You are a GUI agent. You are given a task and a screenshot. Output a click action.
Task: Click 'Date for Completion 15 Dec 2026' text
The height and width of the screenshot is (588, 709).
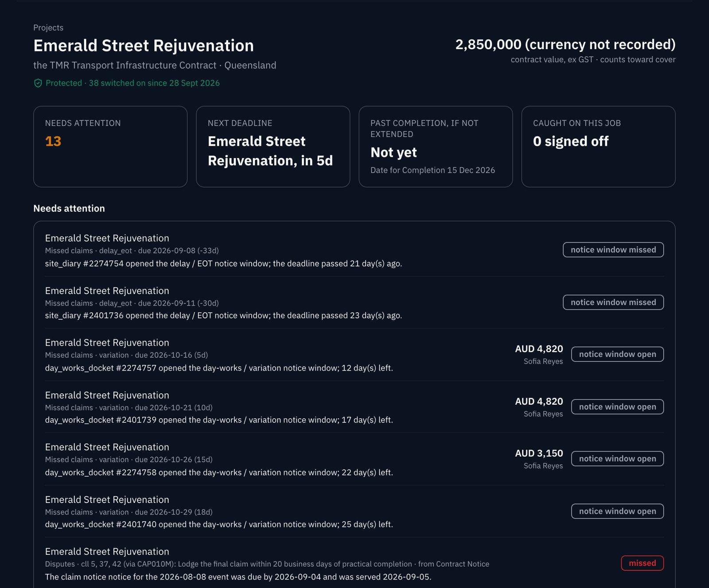click(432, 170)
